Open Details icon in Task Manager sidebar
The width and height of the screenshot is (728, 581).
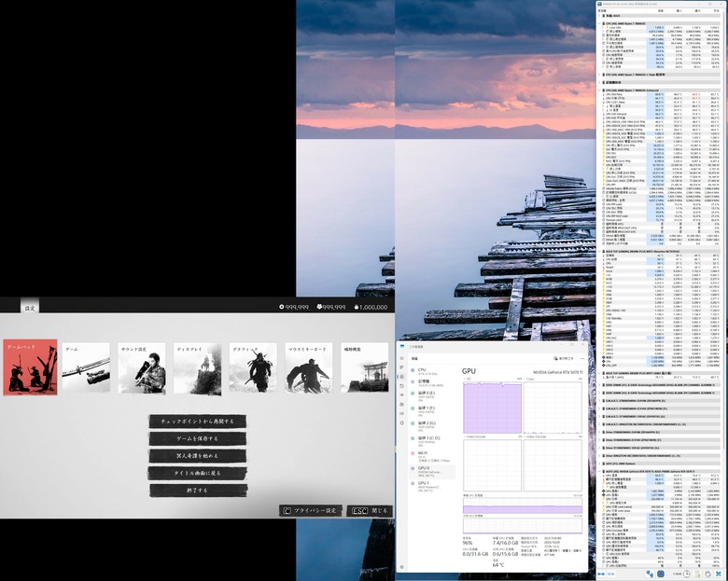pyautogui.click(x=401, y=413)
